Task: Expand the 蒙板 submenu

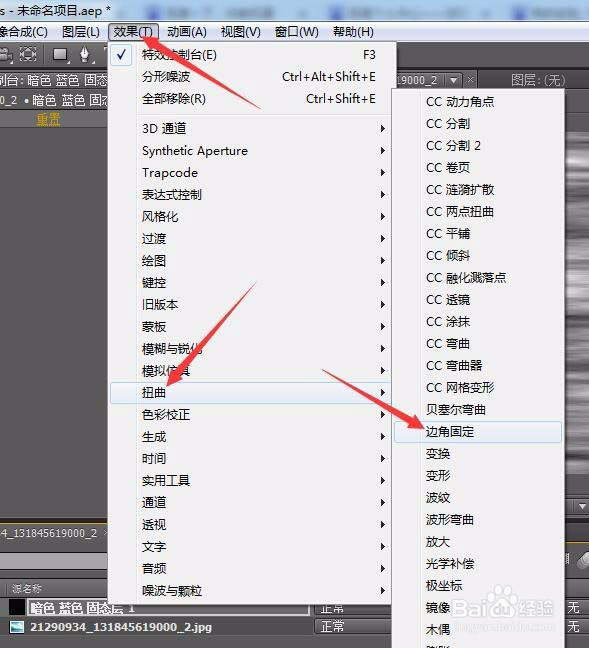Action: [x=250, y=326]
